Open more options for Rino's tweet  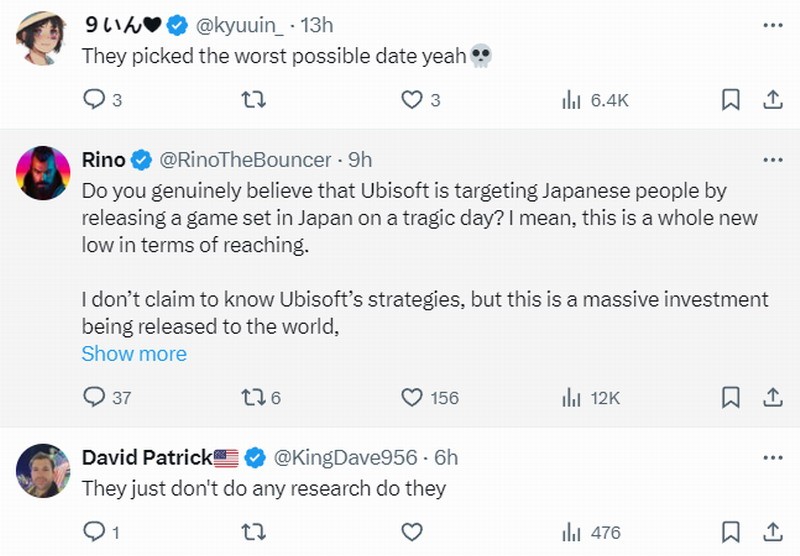click(x=773, y=160)
